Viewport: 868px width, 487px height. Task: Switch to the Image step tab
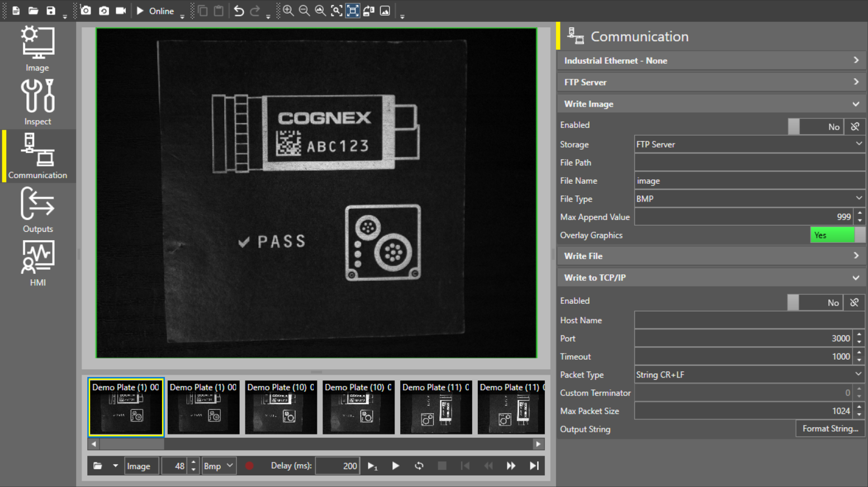[37, 49]
